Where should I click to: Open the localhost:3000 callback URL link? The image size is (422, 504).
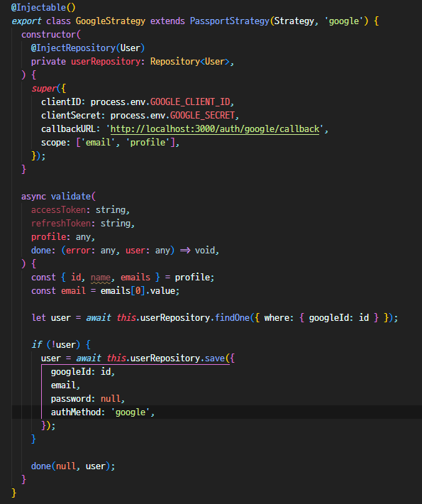click(214, 129)
